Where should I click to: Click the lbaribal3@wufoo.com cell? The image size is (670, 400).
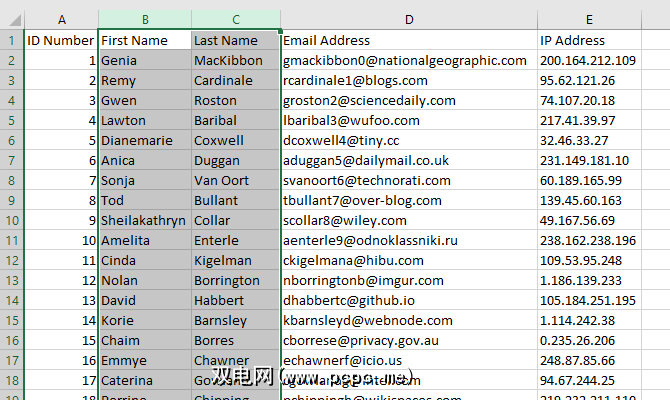[409, 121]
